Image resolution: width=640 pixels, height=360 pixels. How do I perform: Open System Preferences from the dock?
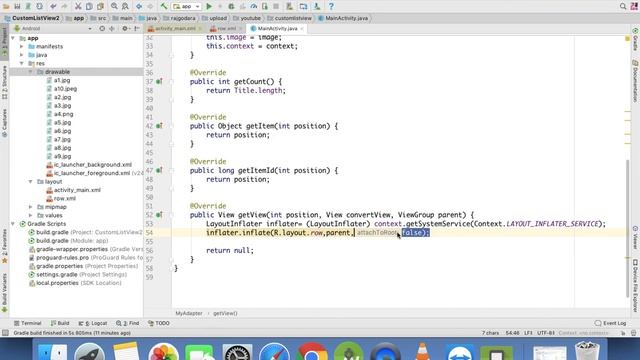[x=237, y=351]
